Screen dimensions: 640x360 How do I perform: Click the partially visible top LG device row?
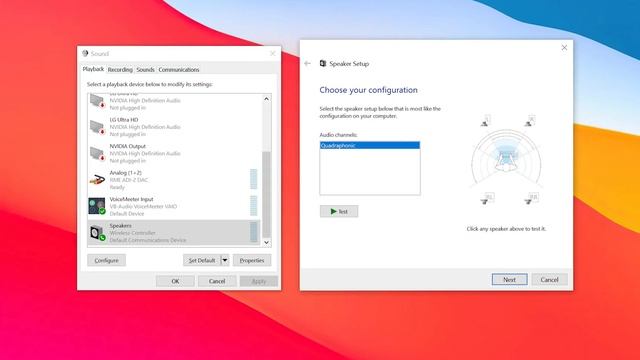(174, 103)
